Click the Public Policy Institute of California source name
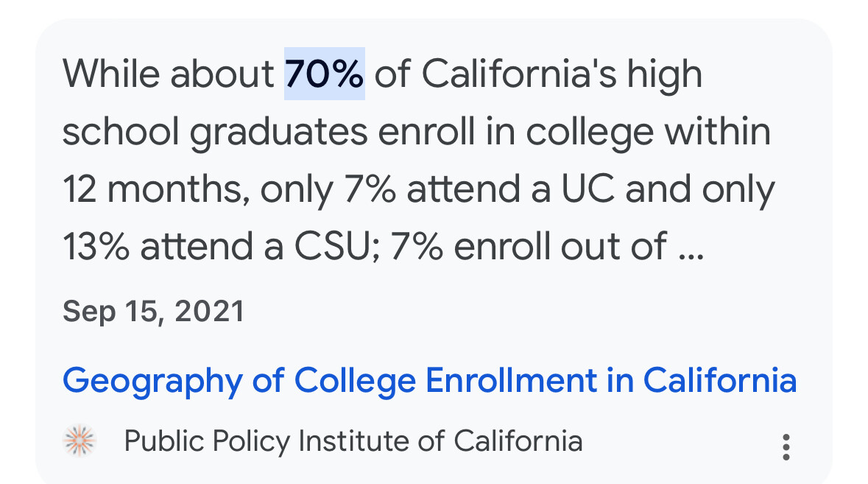The height and width of the screenshot is (484, 868). tap(353, 441)
